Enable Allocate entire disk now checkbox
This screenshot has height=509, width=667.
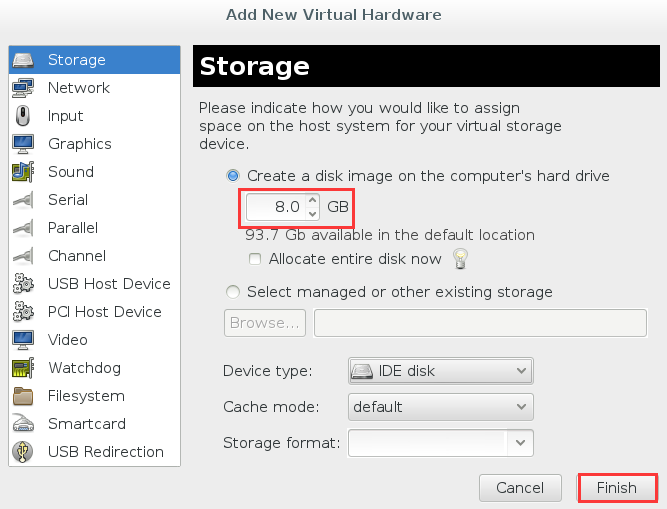click(255, 259)
